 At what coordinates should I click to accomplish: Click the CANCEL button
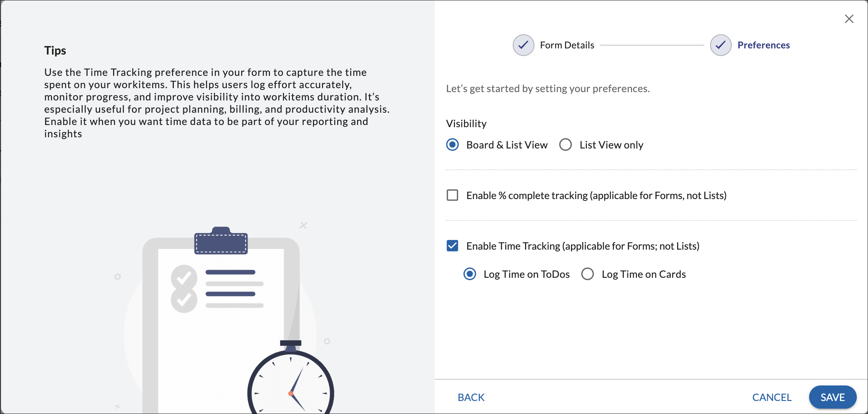click(x=772, y=397)
